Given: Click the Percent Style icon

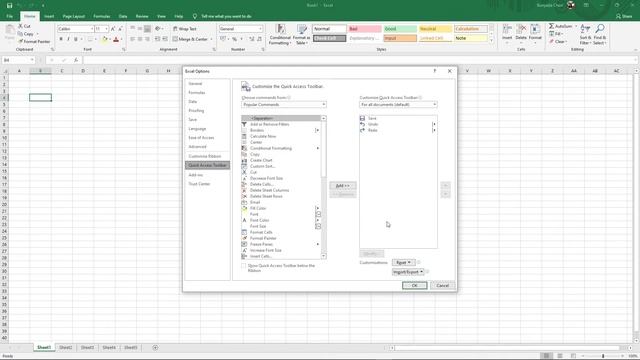Looking at the screenshot, I should (234, 39).
